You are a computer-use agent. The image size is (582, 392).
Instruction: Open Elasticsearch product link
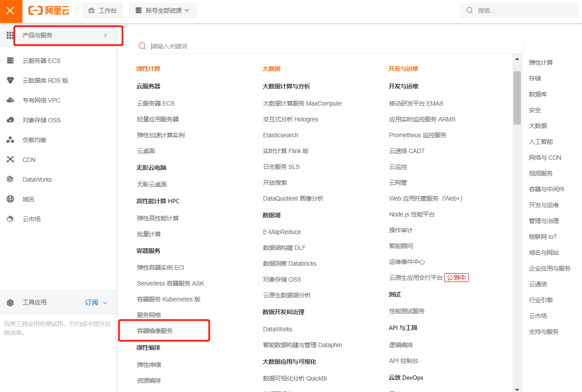click(x=281, y=135)
